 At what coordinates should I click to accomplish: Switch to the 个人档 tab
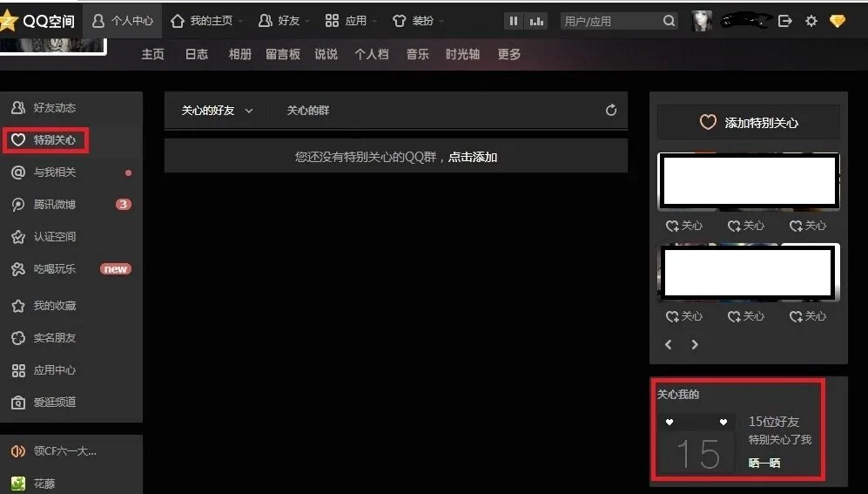click(x=372, y=54)
